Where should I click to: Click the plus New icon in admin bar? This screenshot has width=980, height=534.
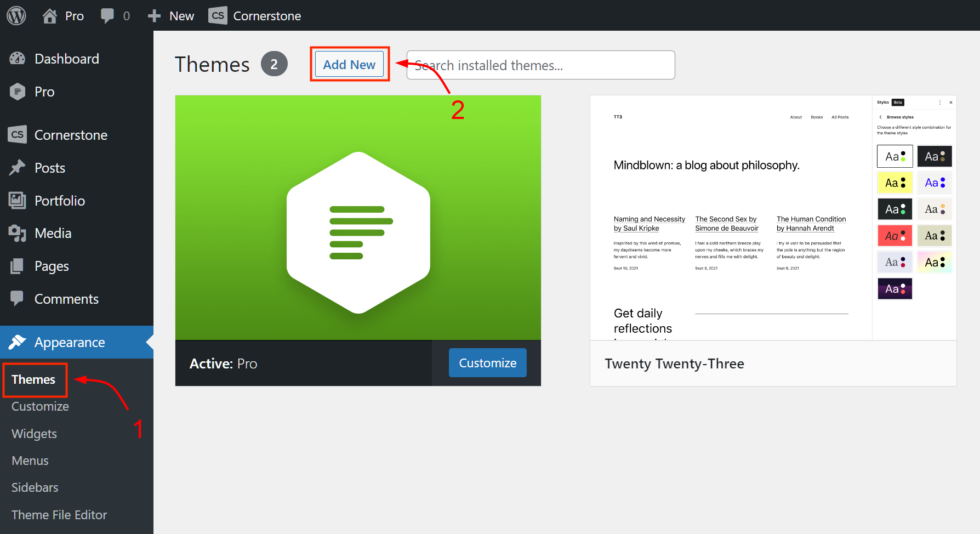pyautogui.click(x=155, y=16)
